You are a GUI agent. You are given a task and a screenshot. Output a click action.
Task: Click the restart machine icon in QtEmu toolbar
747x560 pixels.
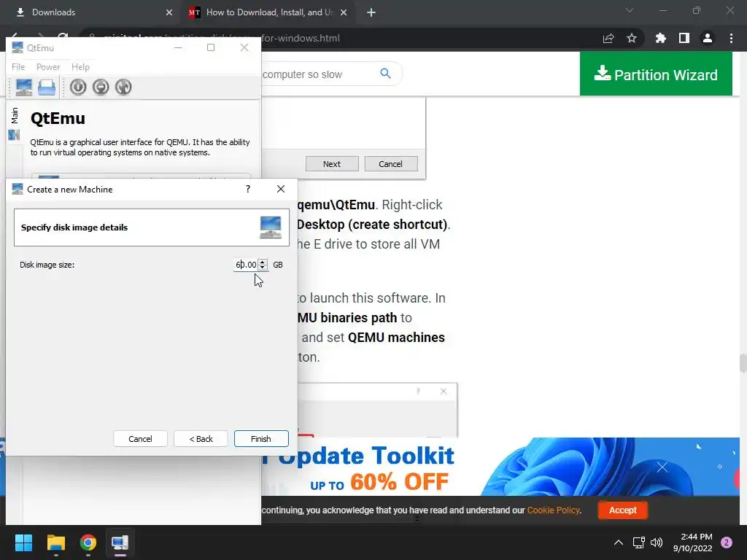coord(123,87)
